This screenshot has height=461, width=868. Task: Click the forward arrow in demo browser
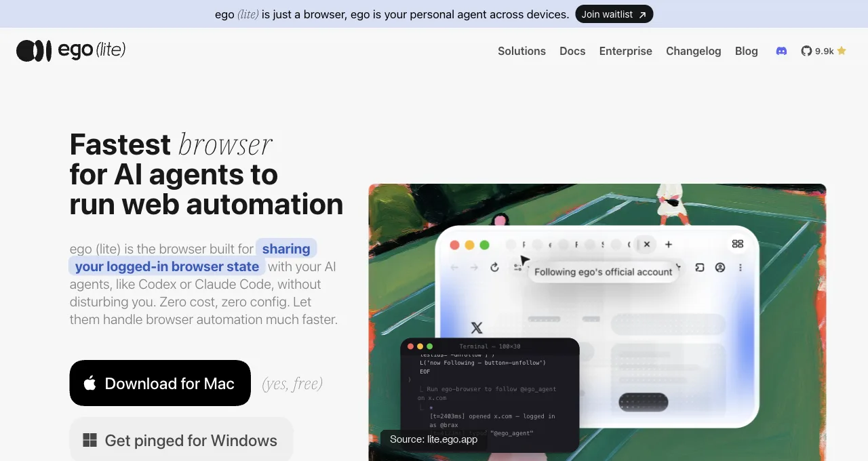474,268
